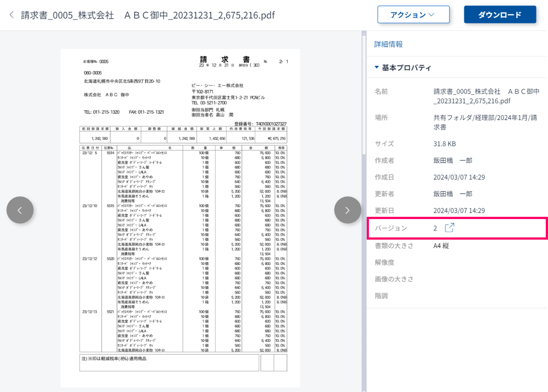548x392 pixels.
Task: Collapse the 基本プロパティ section triangle
Action: [x=376, y=67]
